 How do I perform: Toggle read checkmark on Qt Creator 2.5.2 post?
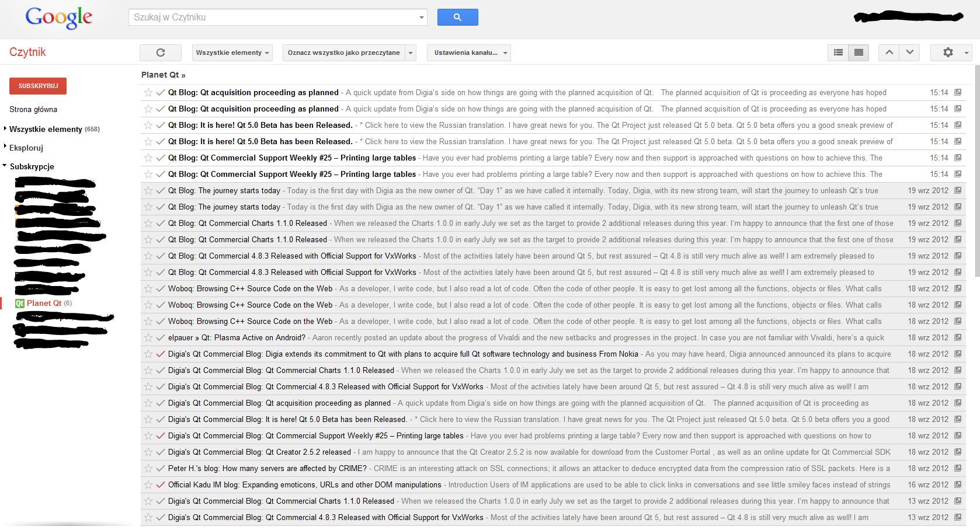click(x=161, y=452)
